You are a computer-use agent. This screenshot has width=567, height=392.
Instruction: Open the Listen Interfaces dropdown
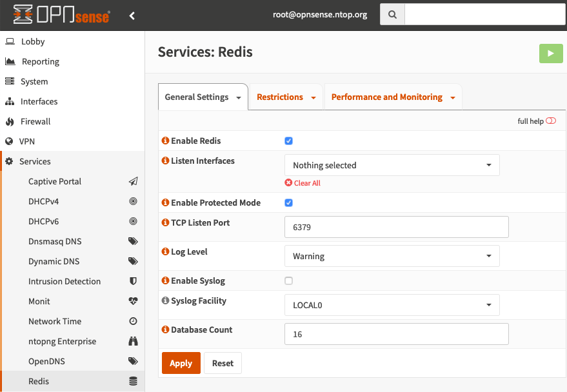point(392,165)
